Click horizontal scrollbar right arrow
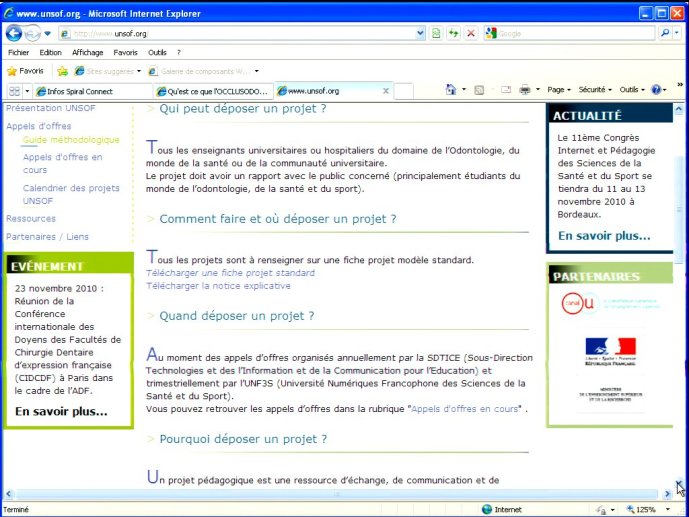The image size is (689, 517). pyautogui.click(x=667, y=494)
